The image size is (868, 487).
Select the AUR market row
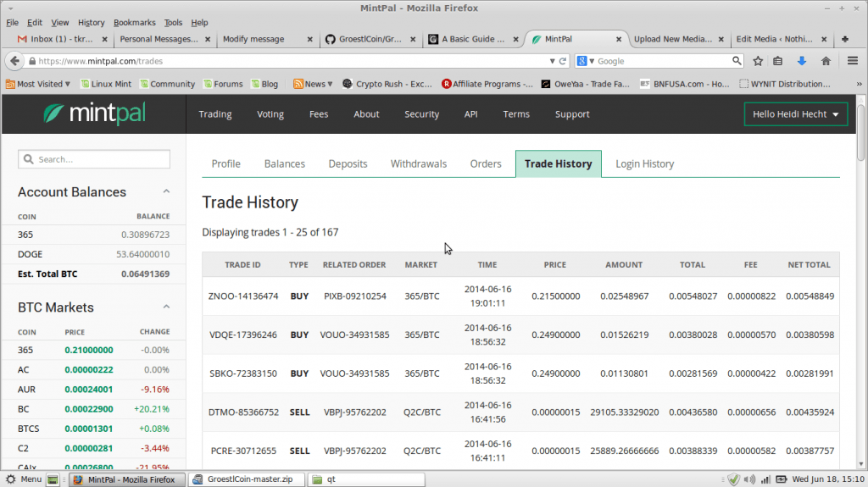coord(93,389)
